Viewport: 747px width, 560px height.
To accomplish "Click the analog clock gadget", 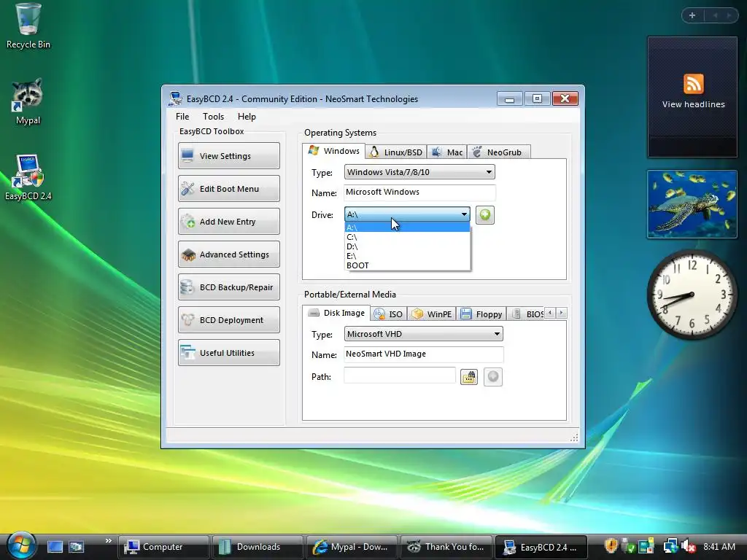I will (x=692, y=295).
